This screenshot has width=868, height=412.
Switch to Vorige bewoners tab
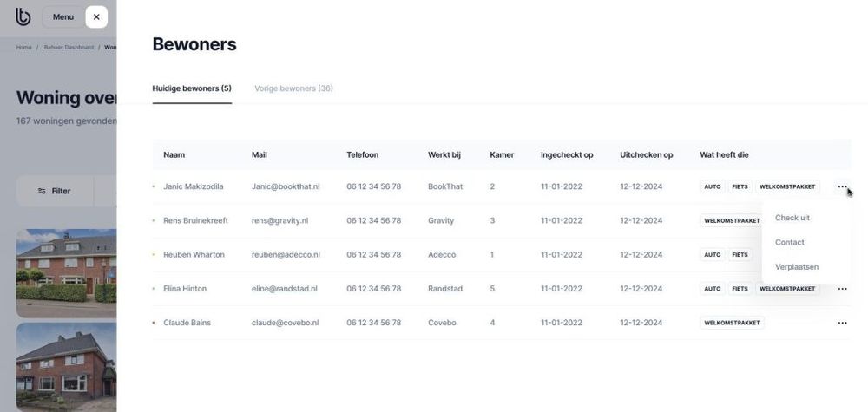[293, 88]
